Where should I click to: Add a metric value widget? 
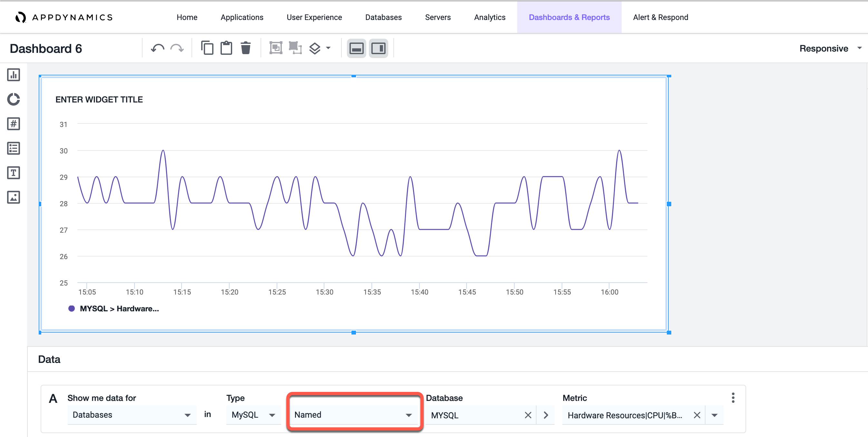click(14, 124)
